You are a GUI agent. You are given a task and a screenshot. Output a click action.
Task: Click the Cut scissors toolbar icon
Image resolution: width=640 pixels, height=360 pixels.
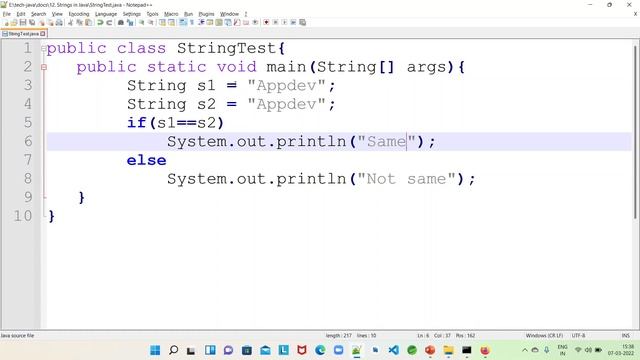[x=70, y=22]
